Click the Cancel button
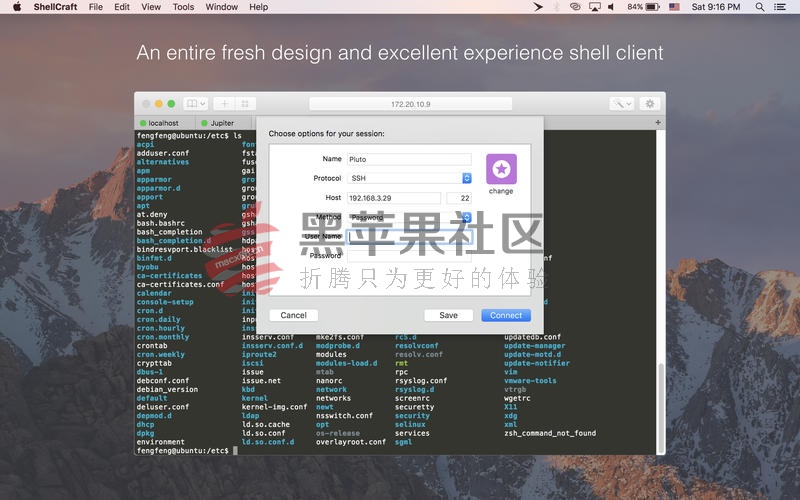Screen dimensions: 800x500 (293, 315)
